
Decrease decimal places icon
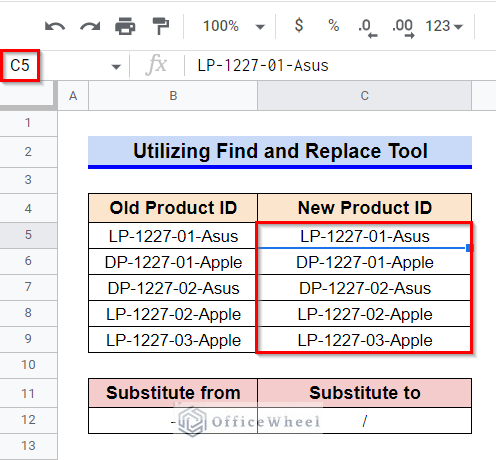click(x=367, y=28)
